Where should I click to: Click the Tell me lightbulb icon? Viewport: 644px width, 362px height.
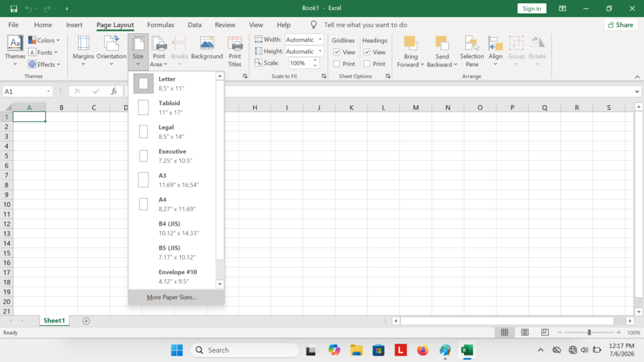pos(314,25)
